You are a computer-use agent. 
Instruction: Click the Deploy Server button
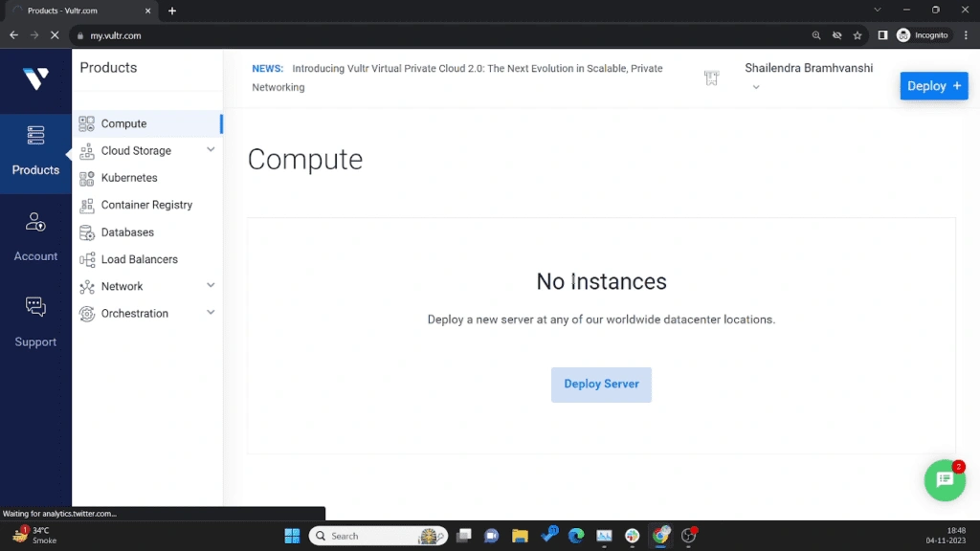[x=601, y=384]
